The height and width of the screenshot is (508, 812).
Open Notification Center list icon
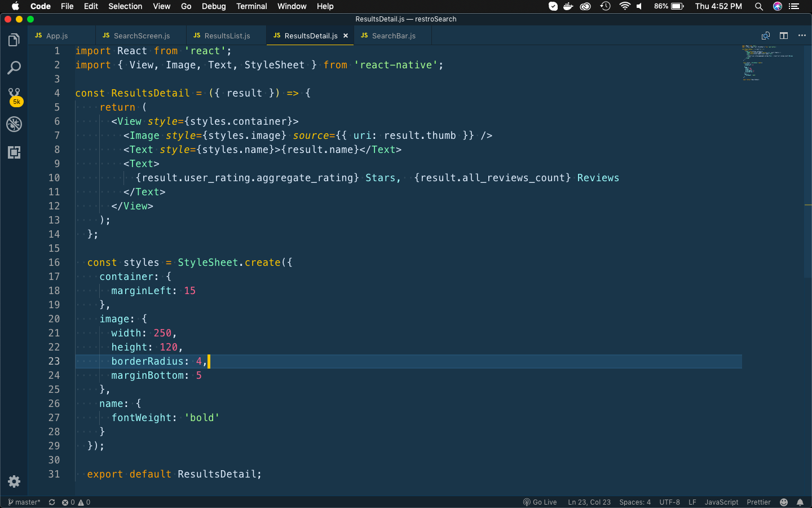coord(794,6)
